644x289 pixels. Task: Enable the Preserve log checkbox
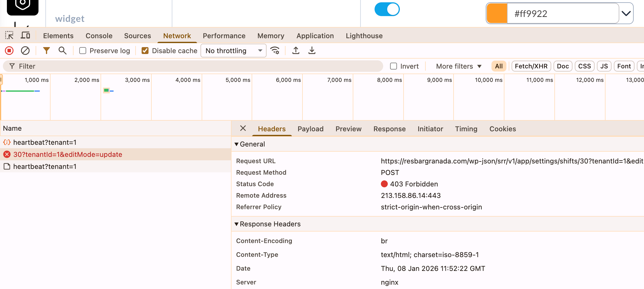point(83,51)
